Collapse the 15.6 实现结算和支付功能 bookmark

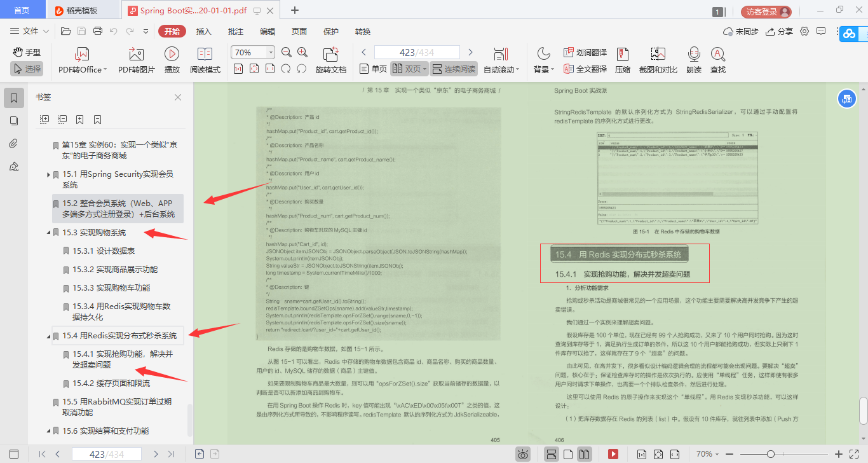pyautogui.click(x=49, y=431)
